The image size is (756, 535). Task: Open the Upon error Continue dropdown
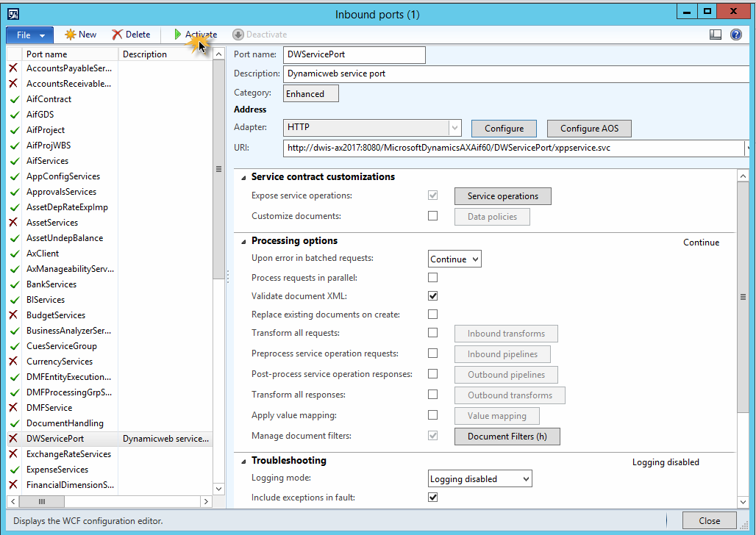tap(454, 259)
